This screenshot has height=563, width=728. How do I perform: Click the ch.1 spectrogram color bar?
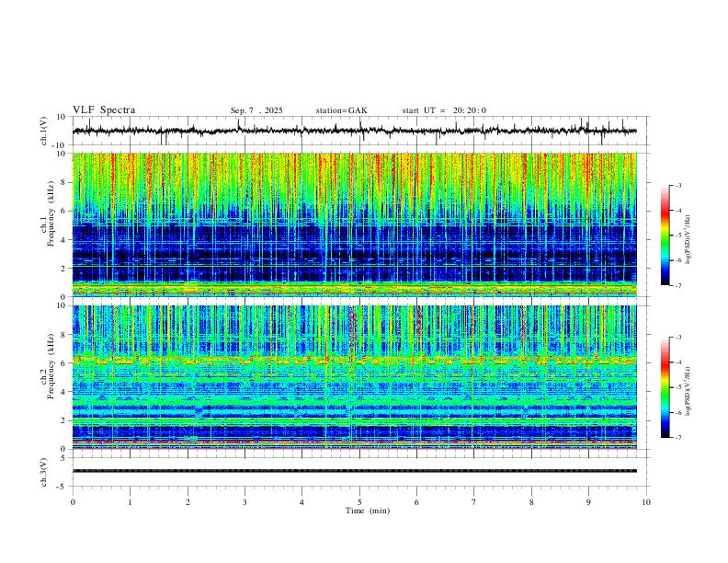[x=665, y=236]
